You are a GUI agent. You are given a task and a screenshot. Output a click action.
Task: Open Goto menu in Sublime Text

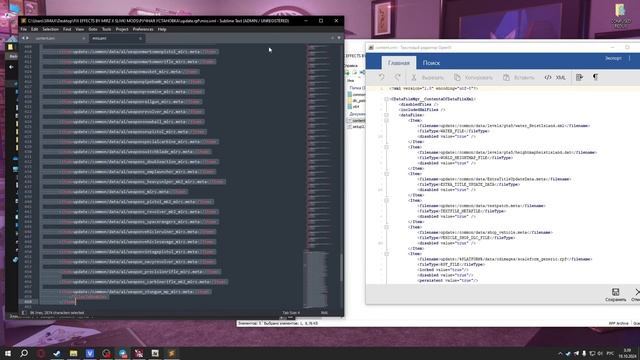pos(93,29)
